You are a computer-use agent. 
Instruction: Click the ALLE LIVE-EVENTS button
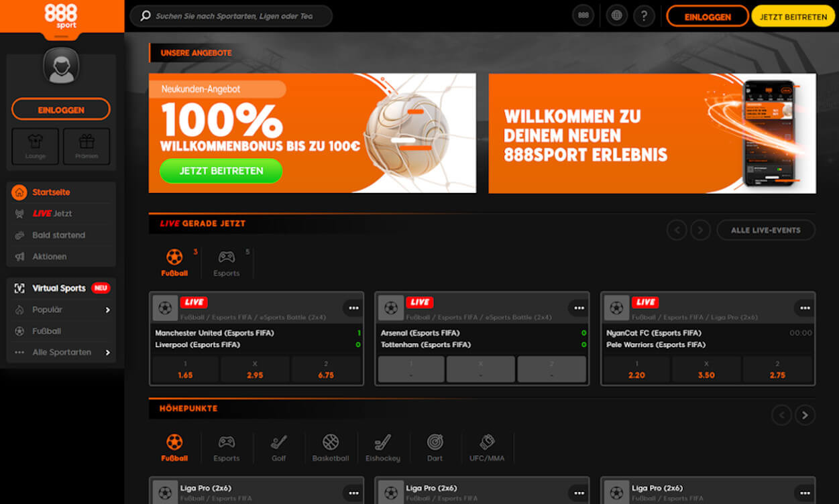pos(766,230)
